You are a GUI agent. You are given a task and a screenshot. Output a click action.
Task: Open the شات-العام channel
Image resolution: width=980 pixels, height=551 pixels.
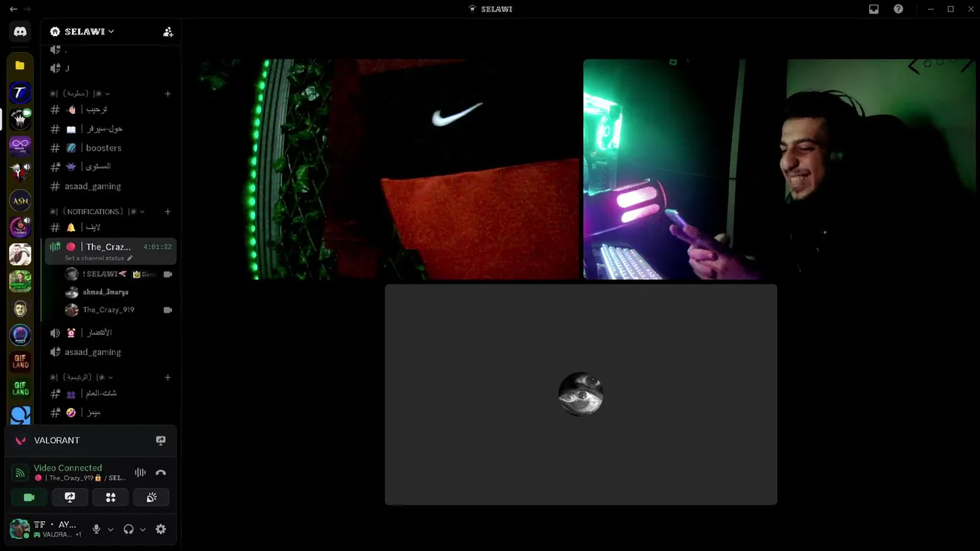click(x=111, y=393)
